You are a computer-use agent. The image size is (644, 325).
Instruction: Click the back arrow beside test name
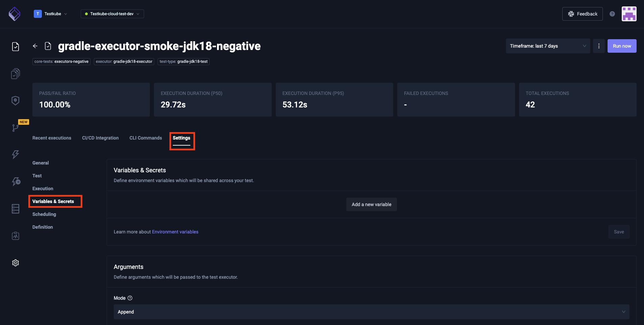35,46
